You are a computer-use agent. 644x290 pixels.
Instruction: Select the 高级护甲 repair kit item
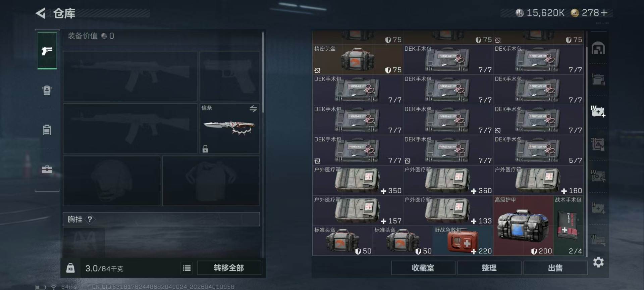pos(523,226)
